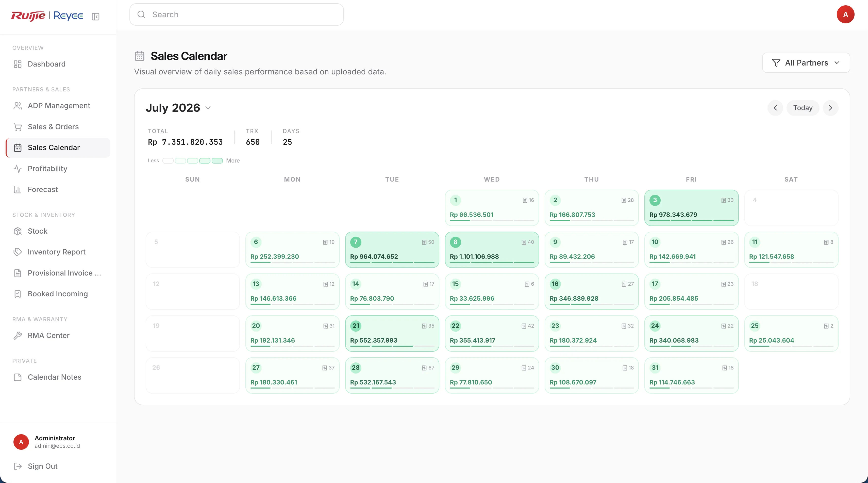Click the Profitability activity icon
The width and height of the screenshot is (868, 483).
[x=18, y=169]
